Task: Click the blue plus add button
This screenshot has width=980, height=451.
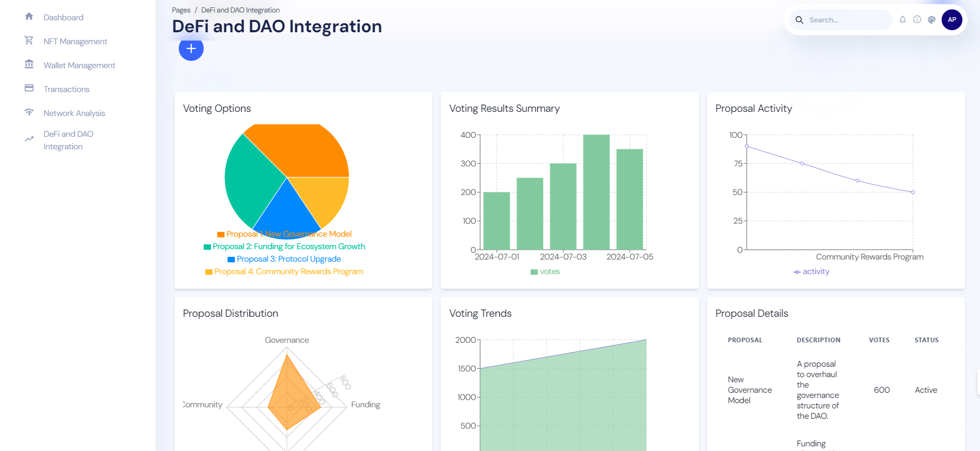Action: (191, 48)
